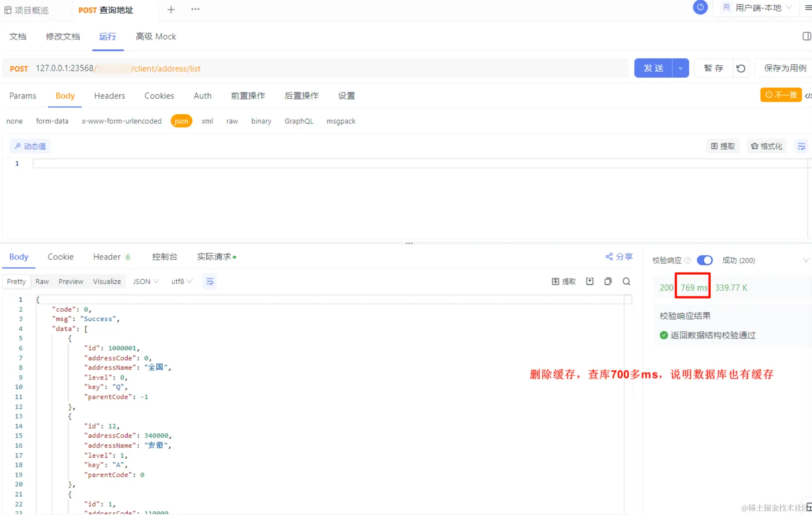Screen dimensions: 812x515
Task: Reset the request with the undo arrow icon
Action: [x=741, y=68]
